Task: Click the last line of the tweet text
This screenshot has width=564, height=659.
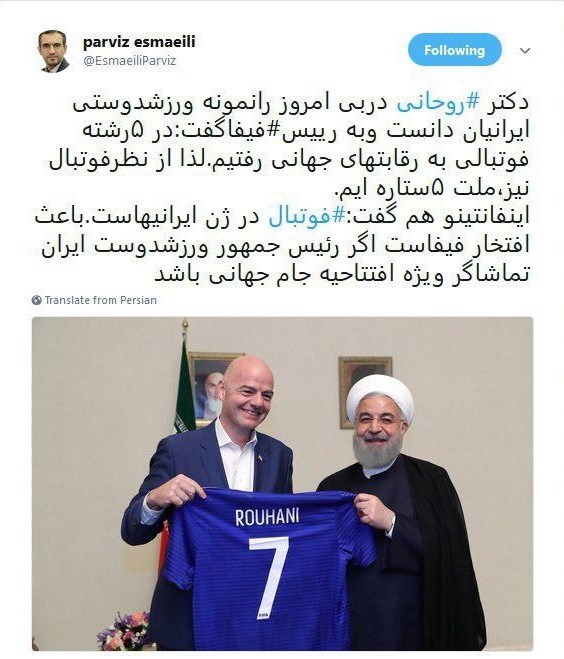Action: [x=342, y=275]
